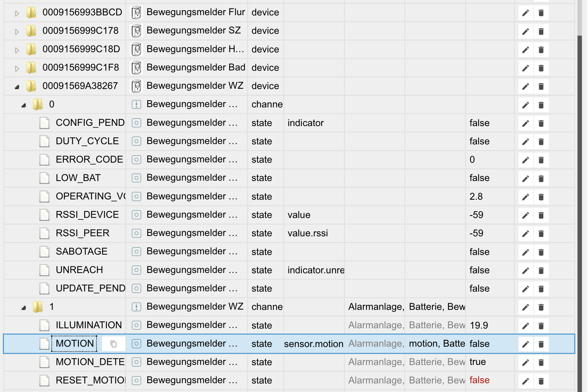Click the pencil icon in the ILLUMINATION row
Viewport: 588px width, 392px height.
point(525,326)
